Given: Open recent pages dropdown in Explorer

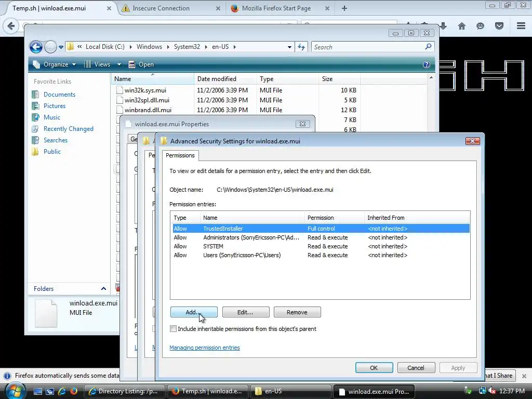Looking at the screenshot, I should (61, 47).
